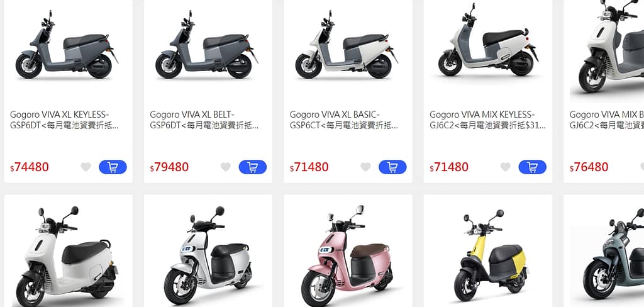Favorite the VIVA XL KEYLESS scooter
Image resolution: width=644 pixels, height=307 pixels.
pos(86,167)
